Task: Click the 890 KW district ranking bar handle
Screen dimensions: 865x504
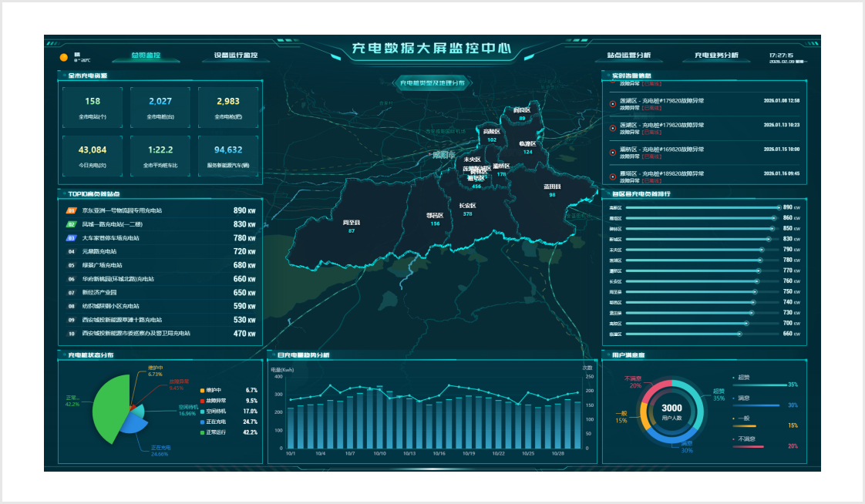Action: [779, 208]
